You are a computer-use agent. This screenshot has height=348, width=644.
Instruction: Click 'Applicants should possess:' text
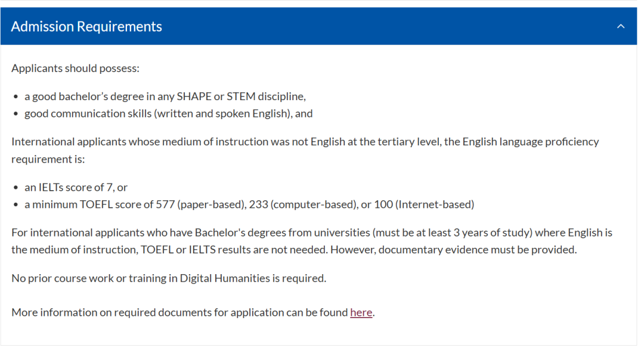[x=75, y=68]
